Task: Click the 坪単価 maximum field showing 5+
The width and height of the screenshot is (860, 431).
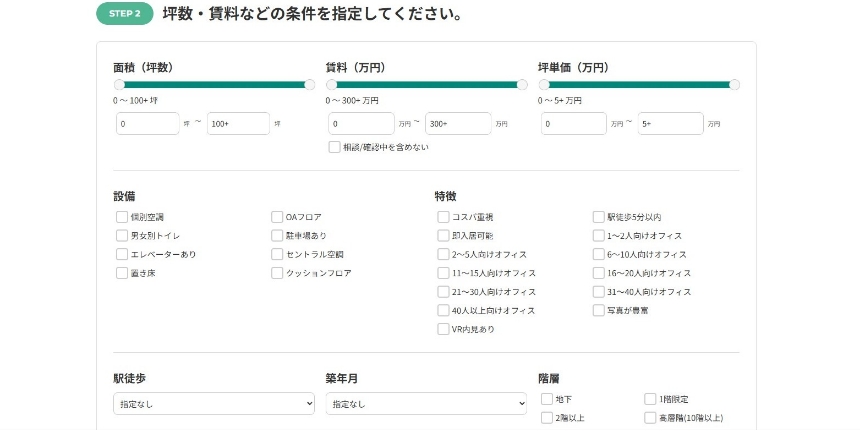Action: click(x=670, y=124)
